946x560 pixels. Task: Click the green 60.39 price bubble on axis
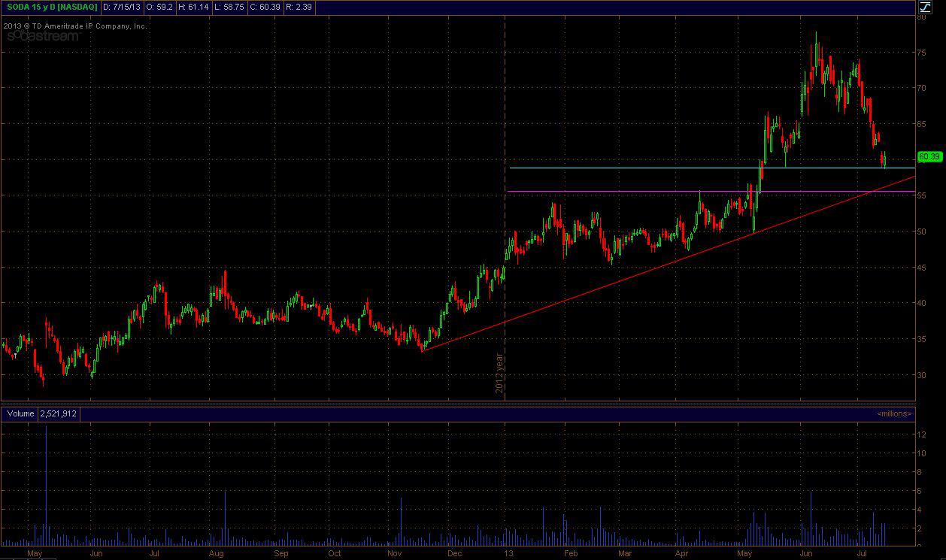click(x=929, y=158)
